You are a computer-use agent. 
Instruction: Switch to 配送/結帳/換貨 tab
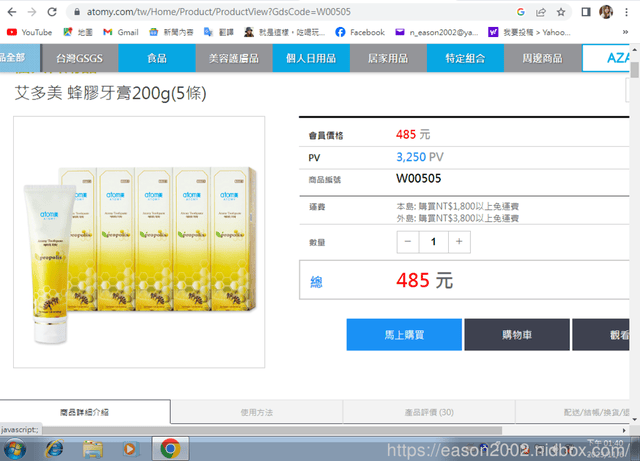tap(573, 412)
